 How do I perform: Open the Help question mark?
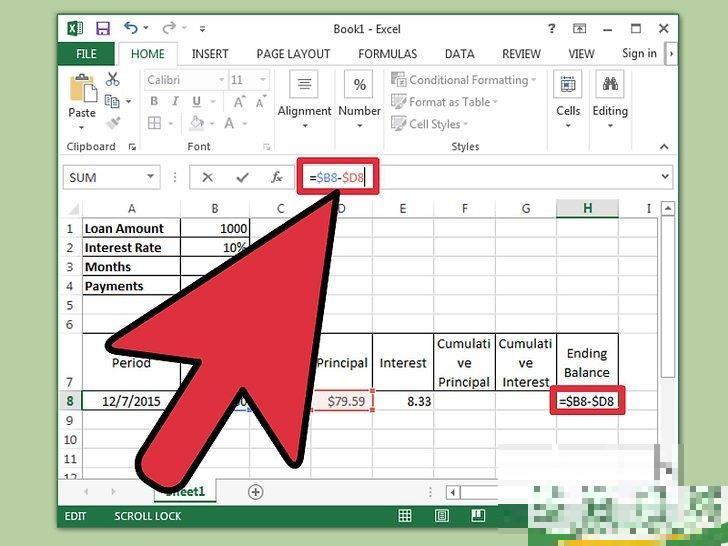(x=552, y=28)
